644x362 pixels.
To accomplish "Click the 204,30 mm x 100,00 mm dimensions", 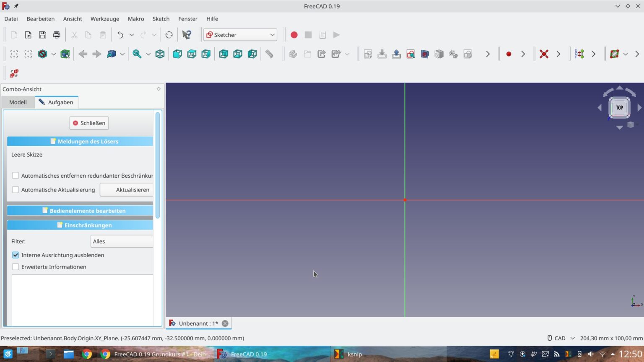I will (x=611, y=338).
